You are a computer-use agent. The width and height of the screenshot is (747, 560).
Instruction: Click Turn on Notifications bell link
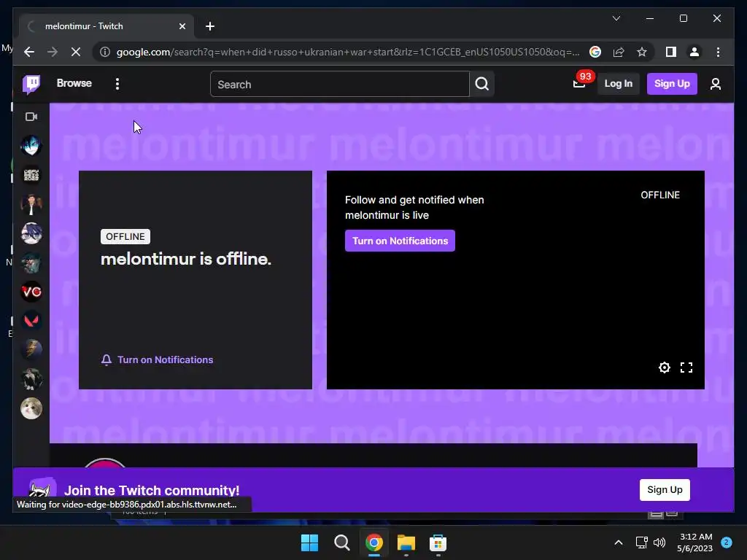tap(158, 360)
